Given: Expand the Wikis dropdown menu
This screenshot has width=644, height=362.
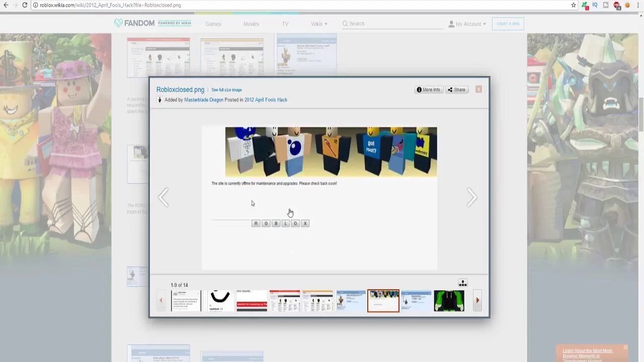Looking at the screenshot, I should (x=319, y=24).
